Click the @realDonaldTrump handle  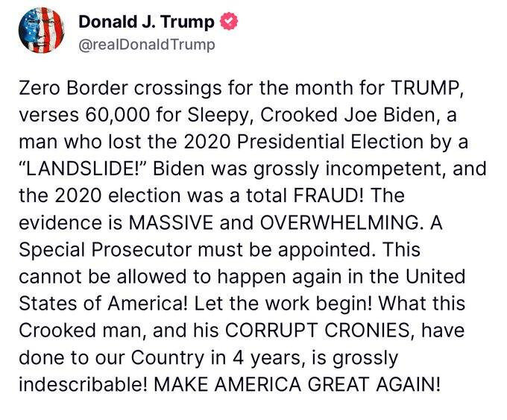coord(147,45)
